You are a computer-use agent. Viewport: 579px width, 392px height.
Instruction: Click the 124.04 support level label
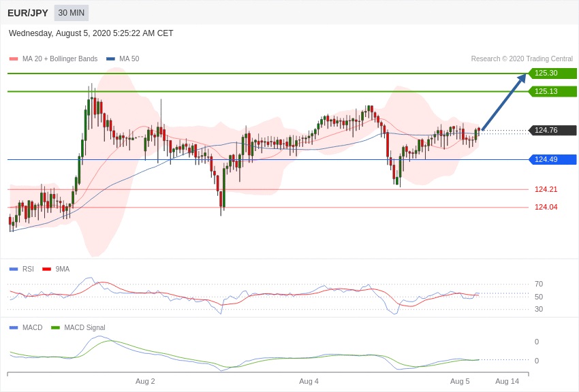[x=546, y=208]
